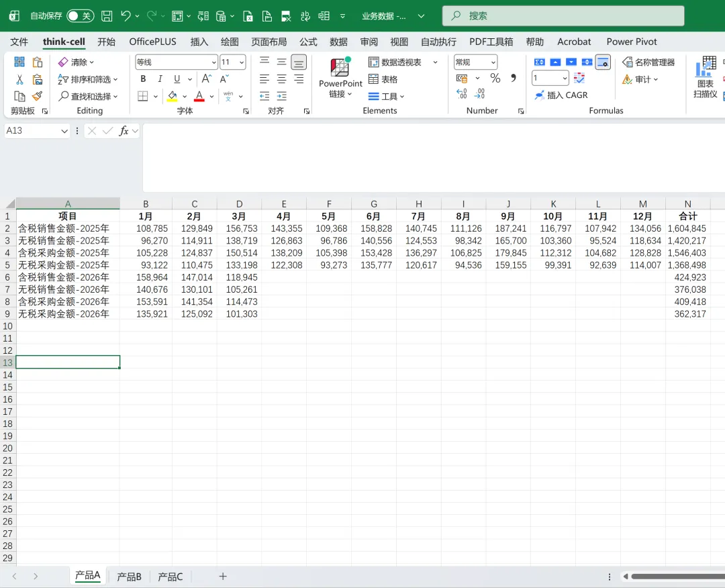This screenshot has width=725, height=588.
Task: Click the 插入 CAGR button
Action: pos(561,95)
